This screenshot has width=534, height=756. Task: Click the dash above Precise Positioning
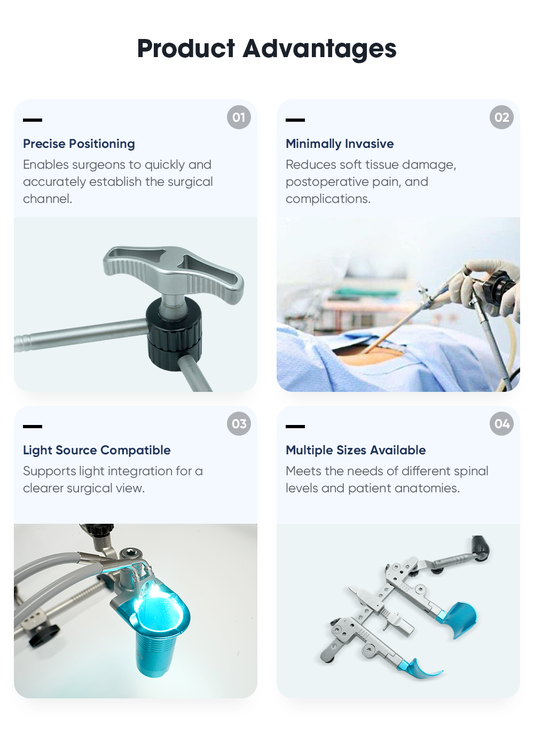(33, 120)
